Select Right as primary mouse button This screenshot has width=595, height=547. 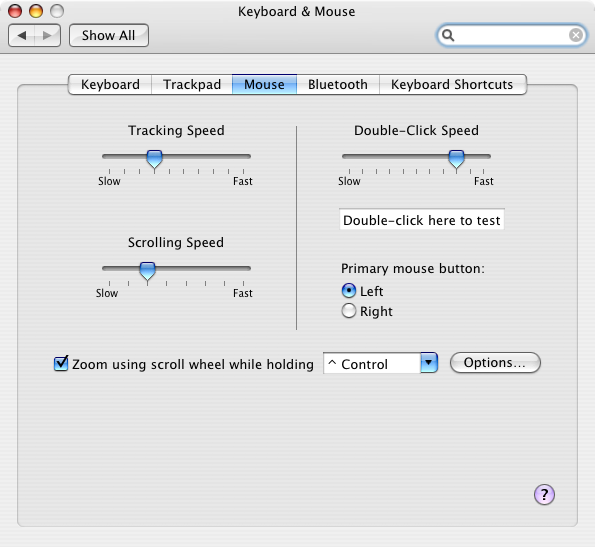click(349, 311)
